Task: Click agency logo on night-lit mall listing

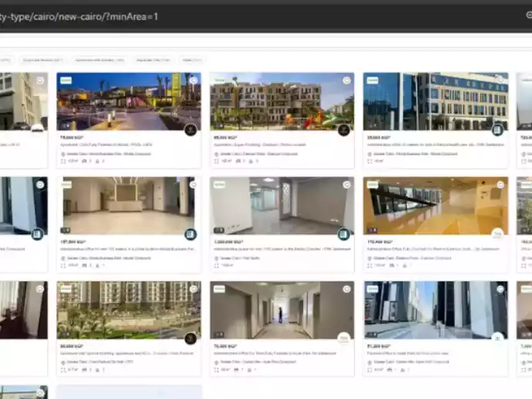Action: tap(190, 130)
